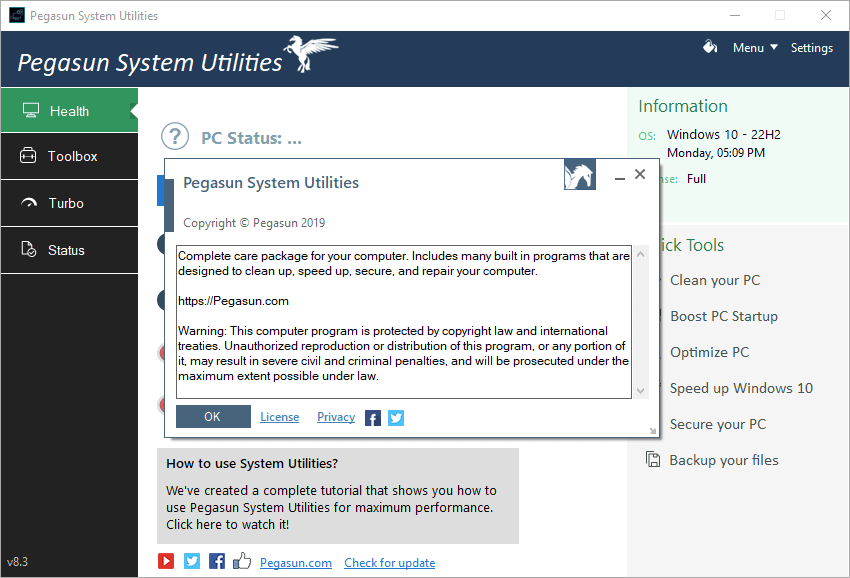Click the License link
The image size is (850, 578).
click(x=279, y=417)
